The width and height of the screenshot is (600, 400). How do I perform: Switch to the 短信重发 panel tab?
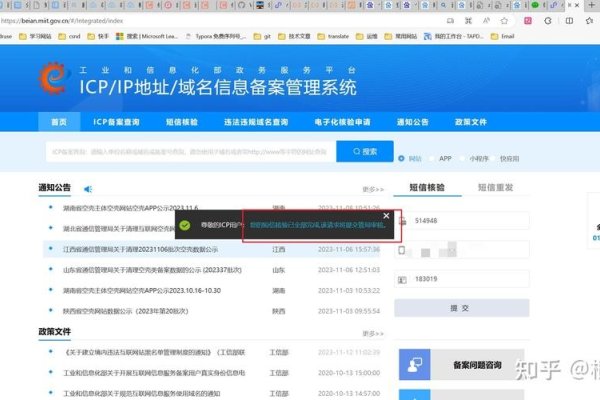(x=496, y=187)
